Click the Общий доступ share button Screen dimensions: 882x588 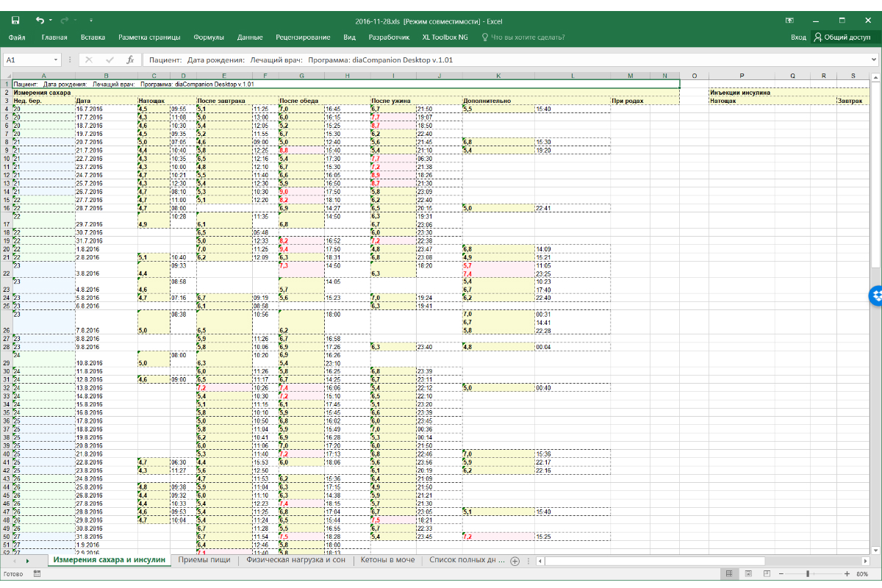pos(842,37)
